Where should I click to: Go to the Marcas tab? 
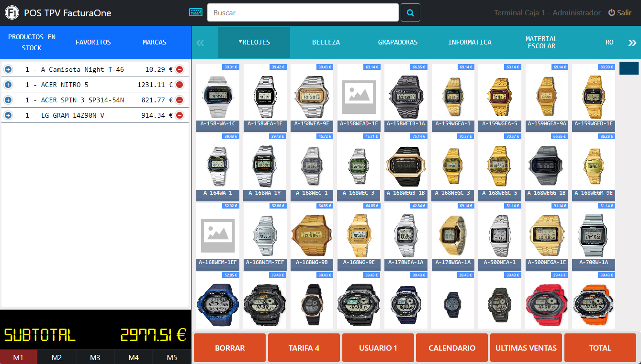pyautogui.click(x=155, y=43)
